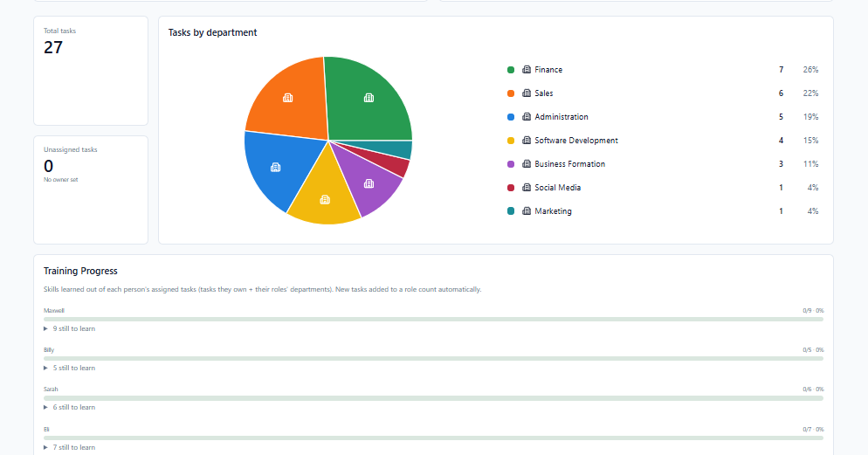868x455 pixels.
Task: Click the Social Media legend label
Action: tap(557, 188)
